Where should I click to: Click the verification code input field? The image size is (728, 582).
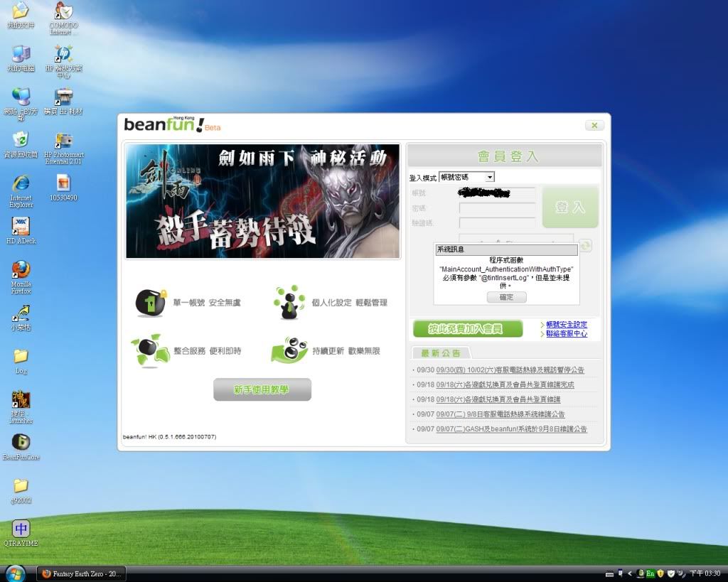coord(497,222)
